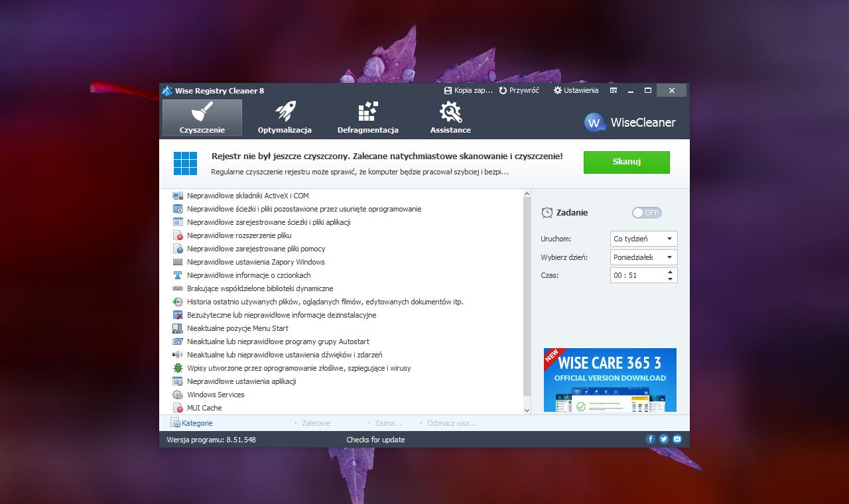Click the Autostart group programs icon

click(x=177, y=342)
